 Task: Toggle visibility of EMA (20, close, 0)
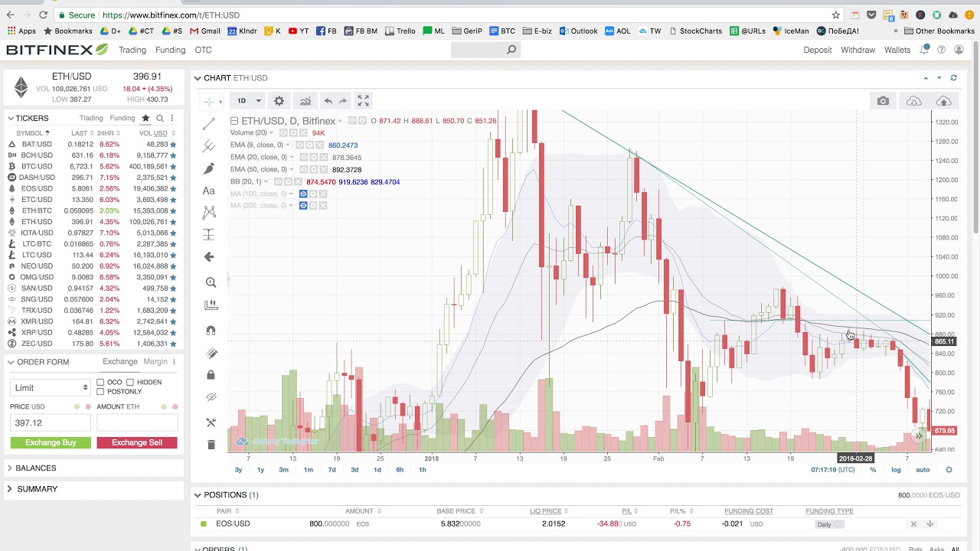click(x=303, y=158)
